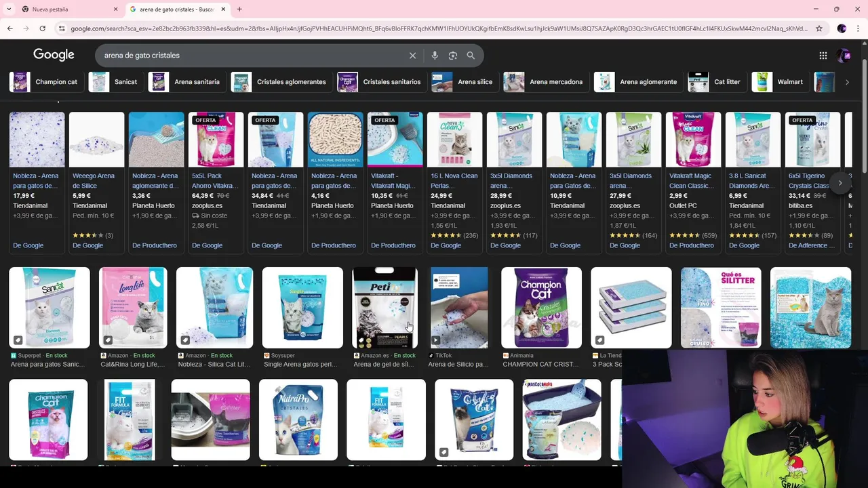Reload the current page
The width and height of the screenshot is (868, 488).
tap(42, 28)
